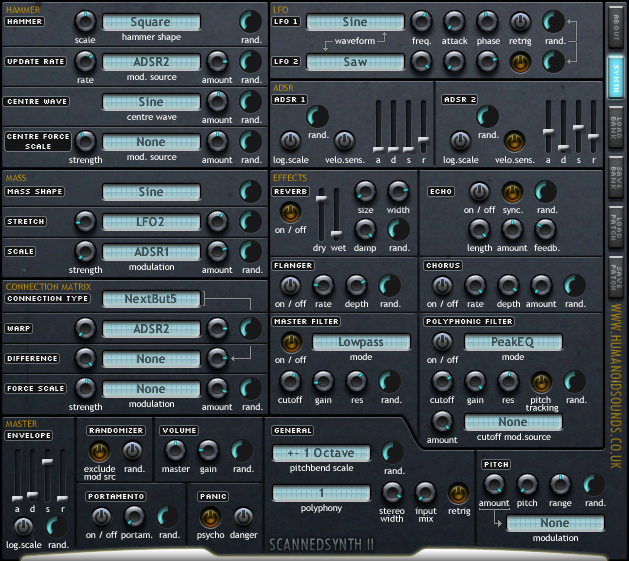Click the Load Bank tab
Image resolution: width=629 pixels, height=561 pixels.
[x=617, y=128]
